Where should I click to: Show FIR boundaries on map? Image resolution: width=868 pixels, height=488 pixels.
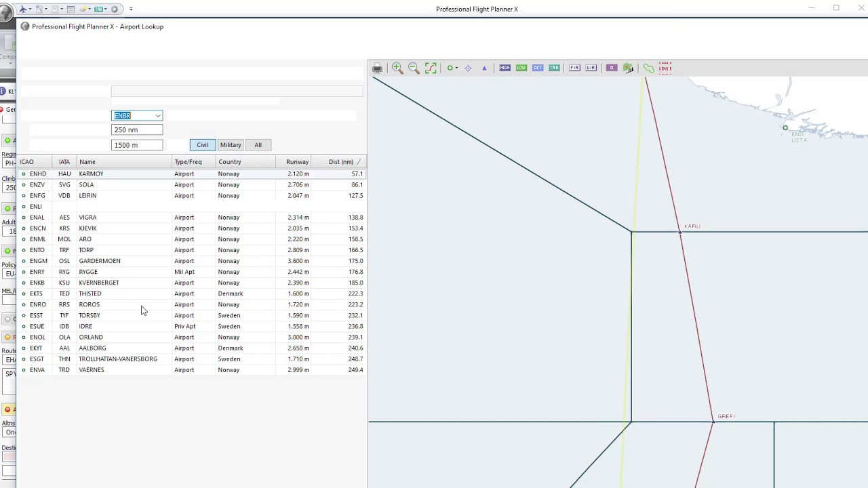(x=574, y=68)
